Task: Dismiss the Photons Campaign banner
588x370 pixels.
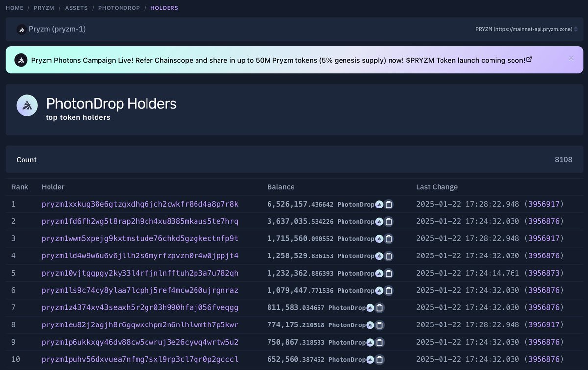Action: (x=571, y=58)
